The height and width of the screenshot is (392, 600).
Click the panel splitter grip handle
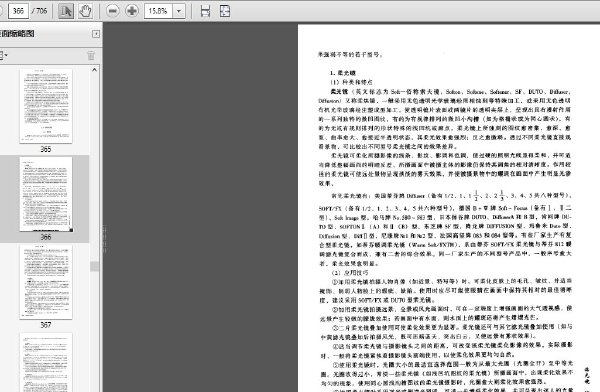pos(103,239)
